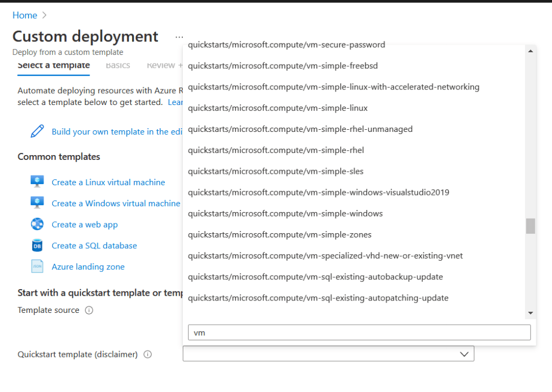
Task: Click the SQL database icon
Action: [x=37, y=246]
